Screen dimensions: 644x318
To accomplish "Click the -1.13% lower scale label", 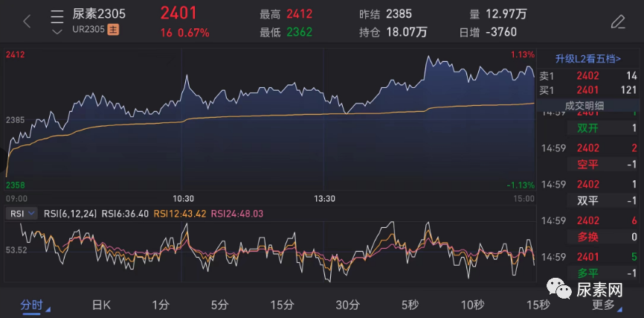I will pyautogui.click(x=521, y=185).
